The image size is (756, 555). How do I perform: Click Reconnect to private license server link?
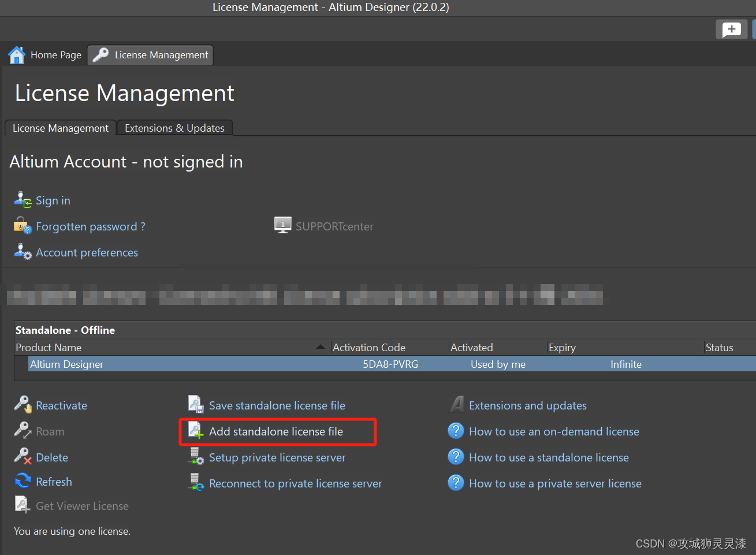click(296, 483)
